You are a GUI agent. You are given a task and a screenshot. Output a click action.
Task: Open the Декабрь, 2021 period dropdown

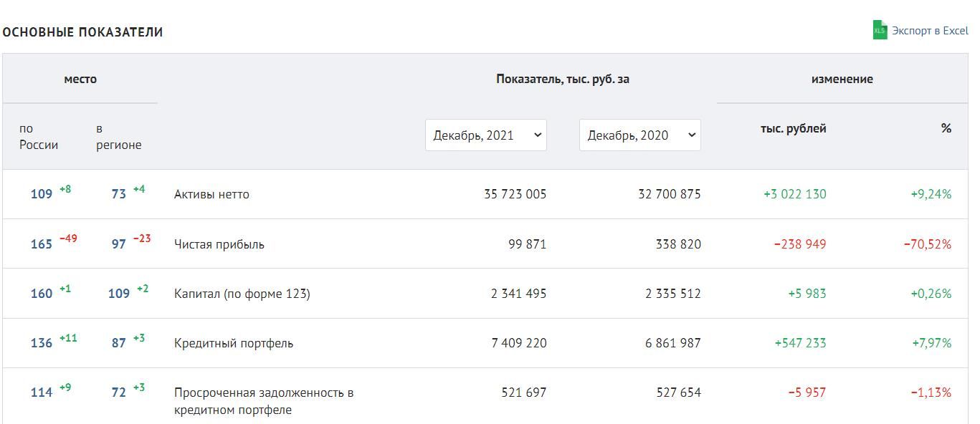click(x=486, y=135)
